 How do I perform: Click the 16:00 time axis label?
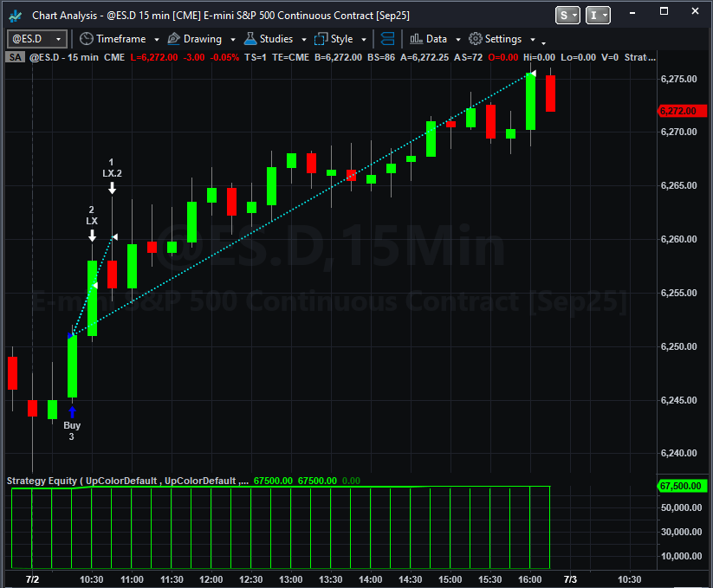529,579
